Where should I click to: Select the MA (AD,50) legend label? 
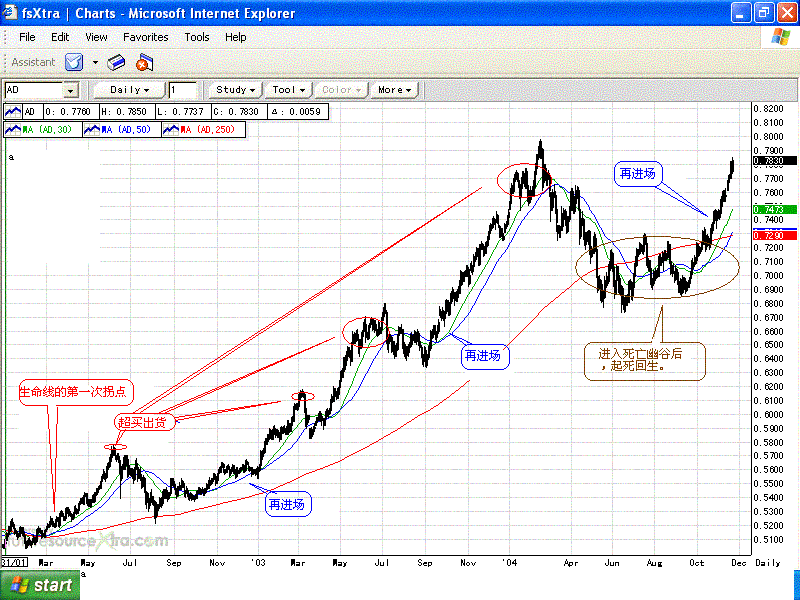(126, 130)
